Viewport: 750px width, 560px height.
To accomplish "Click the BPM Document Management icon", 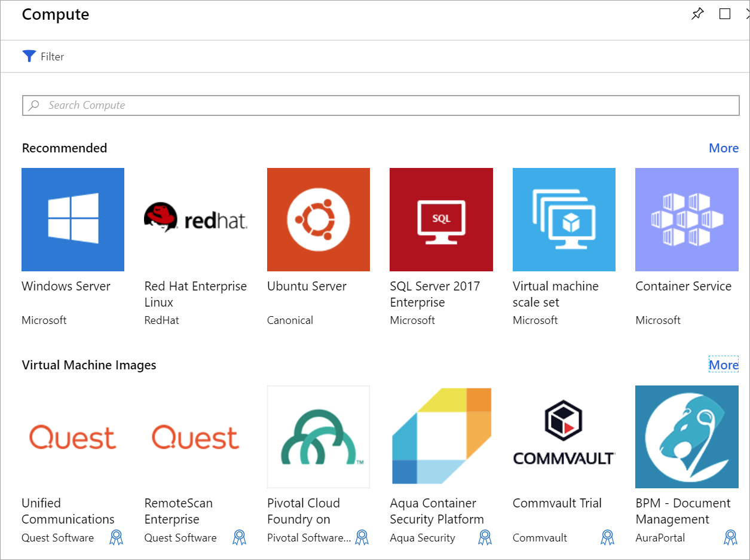I will coord(687,437).
